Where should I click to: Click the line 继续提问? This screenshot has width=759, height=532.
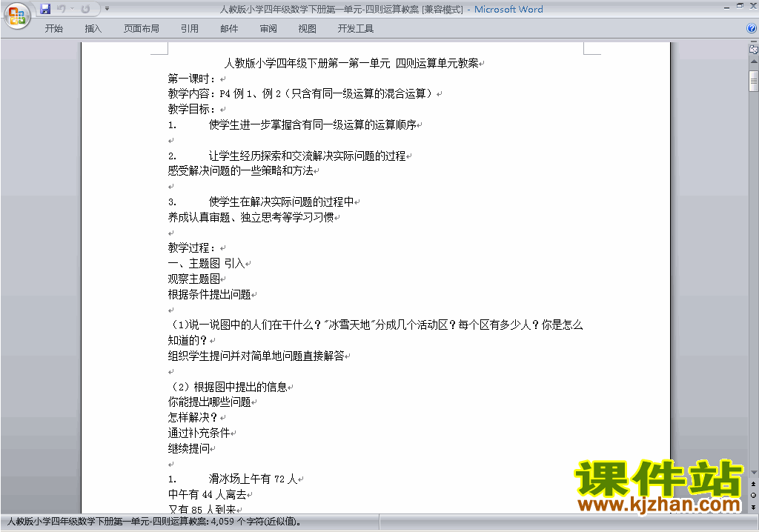(x=190, y=448)
